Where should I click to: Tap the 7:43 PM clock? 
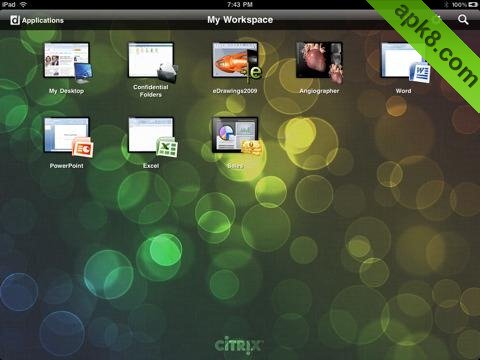click(240, 5)
